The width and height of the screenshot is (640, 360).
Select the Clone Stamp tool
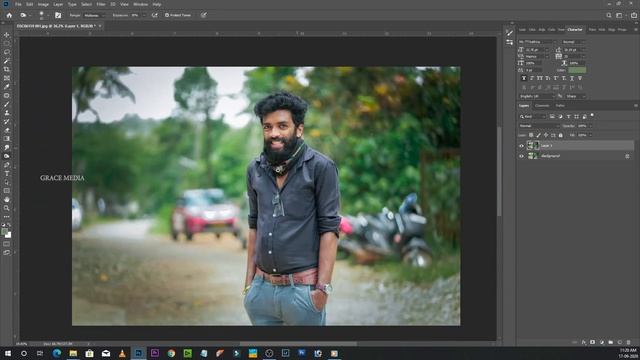7,113
